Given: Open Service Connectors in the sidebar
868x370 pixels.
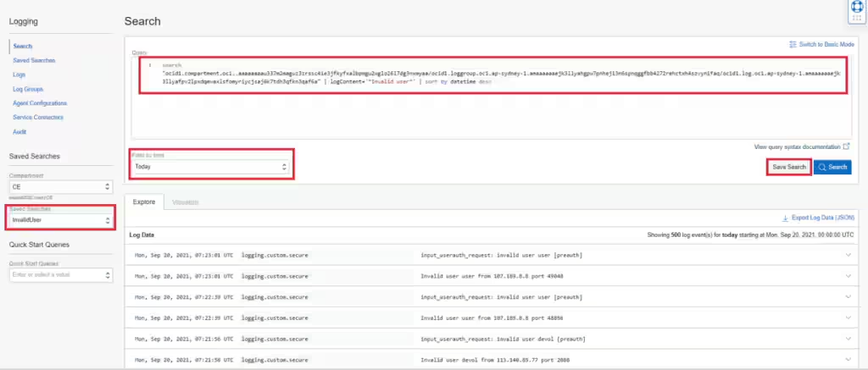Looking at the screenshot, I should (39, 118).
